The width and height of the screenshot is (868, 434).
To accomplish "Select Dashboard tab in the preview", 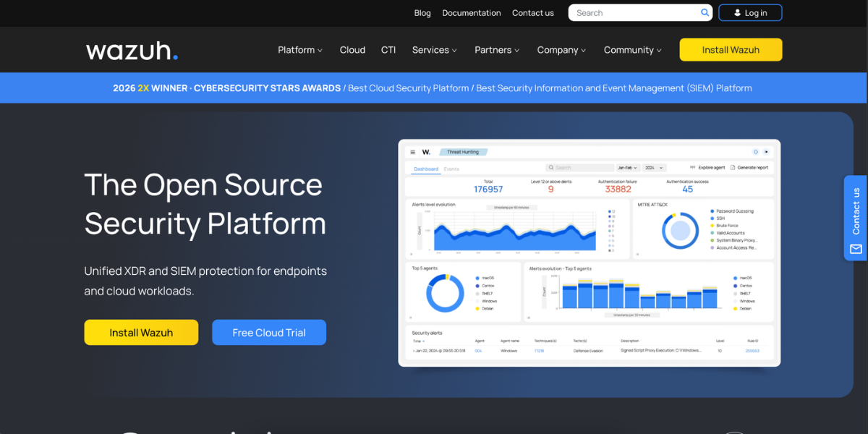I will click(426, 169).
